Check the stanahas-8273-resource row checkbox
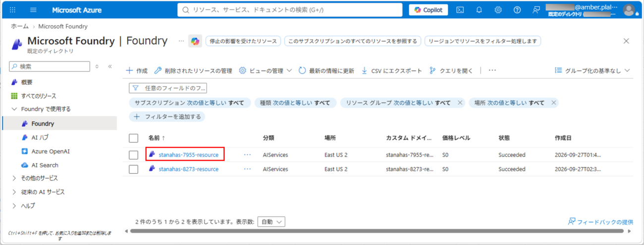This screenshot has height=245, width=644. 133,169
